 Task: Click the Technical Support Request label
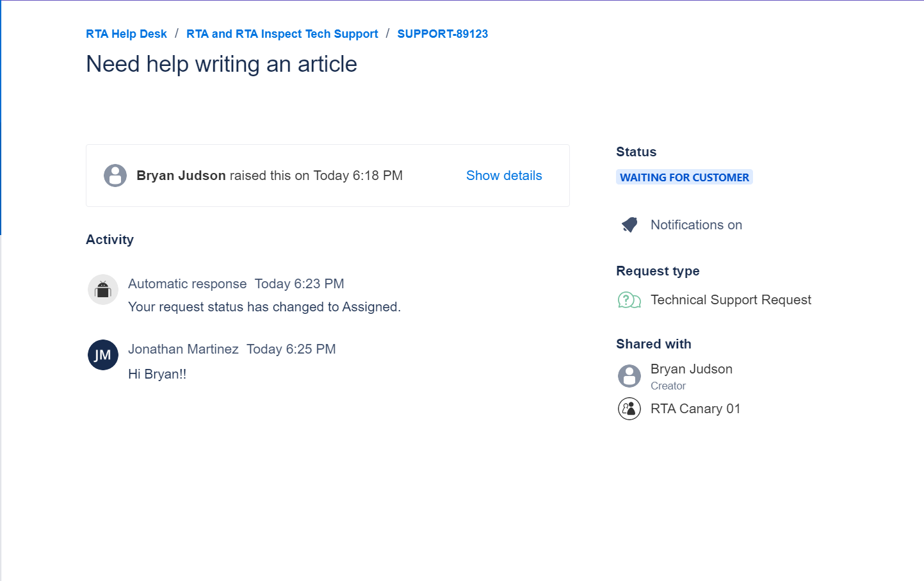pyautogui.click(x=731, y=300)
